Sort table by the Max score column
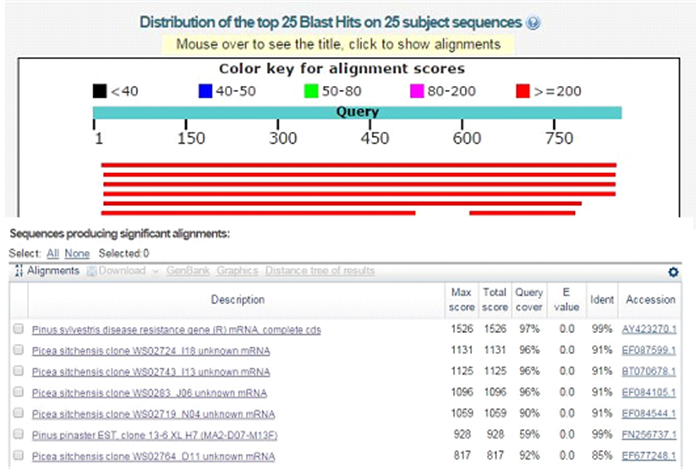Screen dimensions: 700x469 click(x=461, y=299)
